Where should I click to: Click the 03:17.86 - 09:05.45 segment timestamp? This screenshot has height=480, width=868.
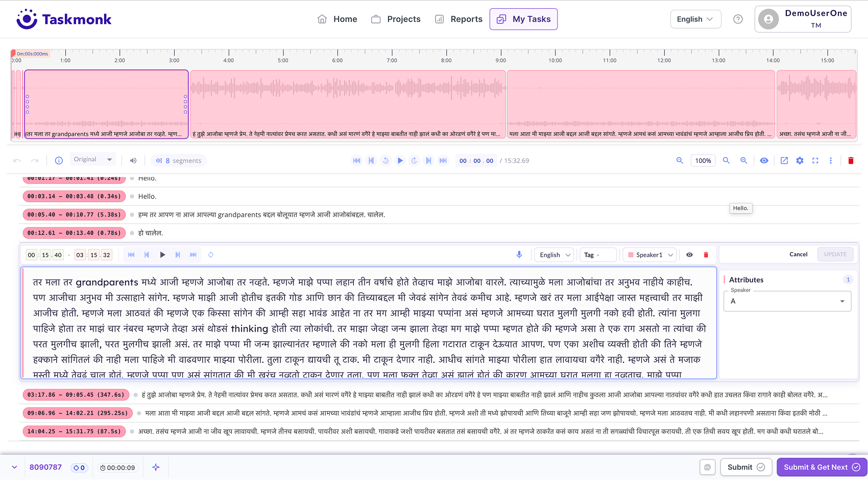76,394
